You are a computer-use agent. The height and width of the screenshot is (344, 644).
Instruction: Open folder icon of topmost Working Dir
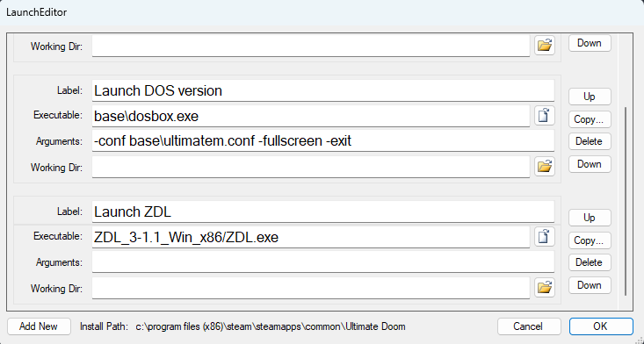[x=545, y=45]
